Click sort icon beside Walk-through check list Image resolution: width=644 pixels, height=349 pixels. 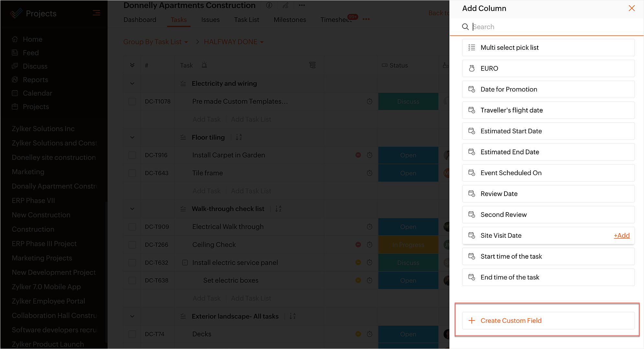[278, 209]
